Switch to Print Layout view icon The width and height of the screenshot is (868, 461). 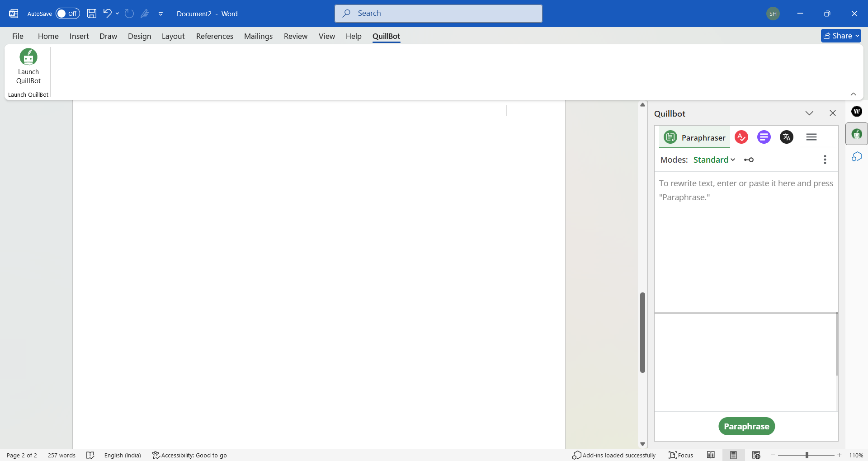pos(733,455)
